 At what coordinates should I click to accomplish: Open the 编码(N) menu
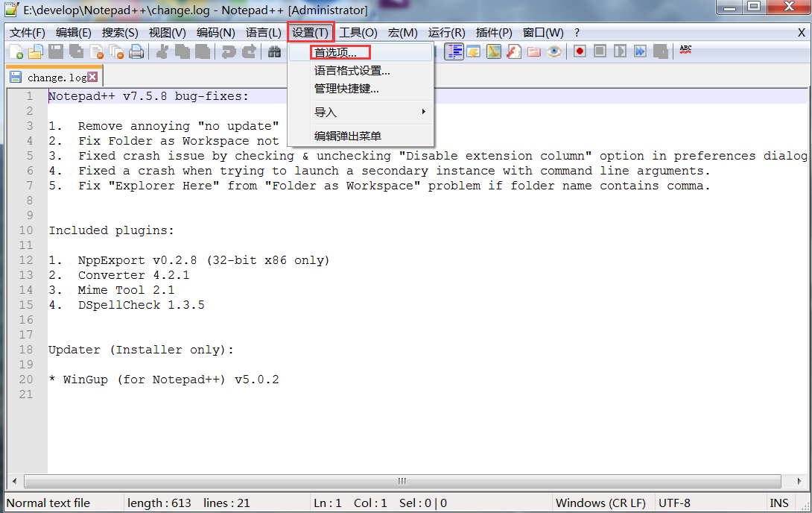pos(216,33)
